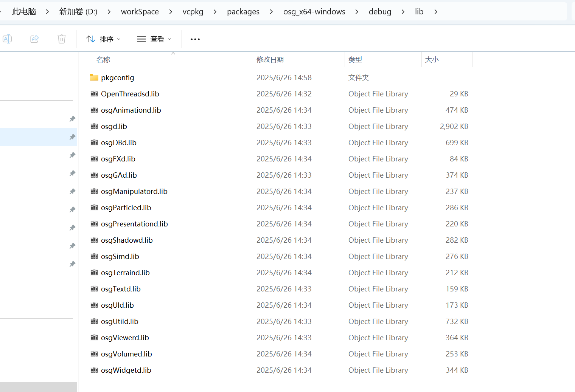The height and width of the screenshot is (392, 575).
Task: Go to workSpace breadcrumb
Action: click(140, 12)
